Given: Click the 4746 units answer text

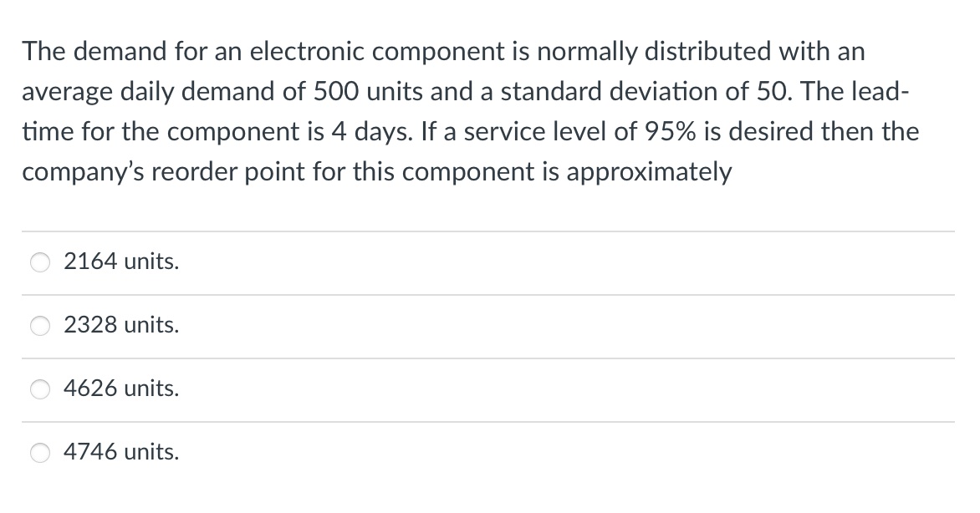Looking at the screenshot, I should 120,452.
